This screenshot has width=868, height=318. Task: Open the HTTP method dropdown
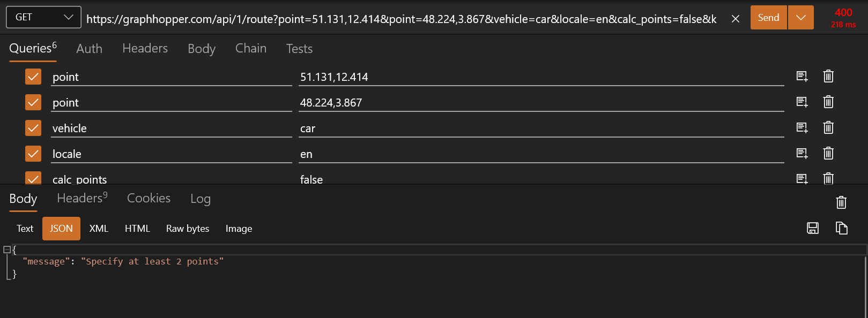coord(43,17)
